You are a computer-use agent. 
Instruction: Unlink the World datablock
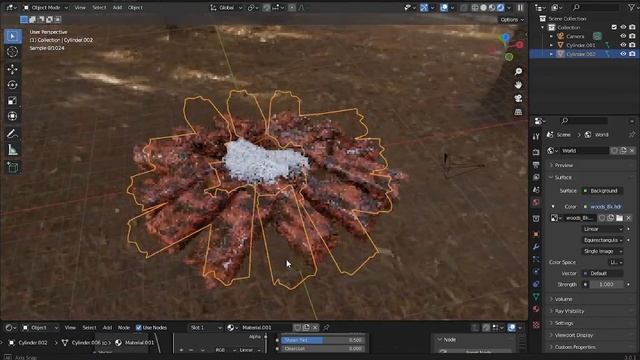632,151
